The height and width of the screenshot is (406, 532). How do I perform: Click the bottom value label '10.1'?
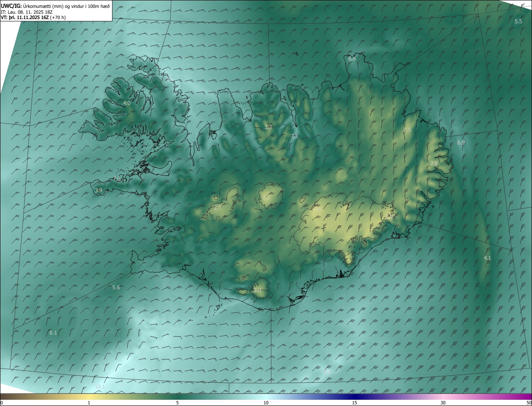click(x=100, y=386)
